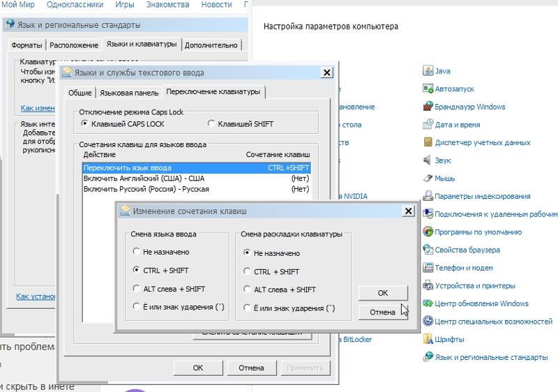Click the BitLocker control panel link
Screen dimensions: 558x392
[356, 340]
